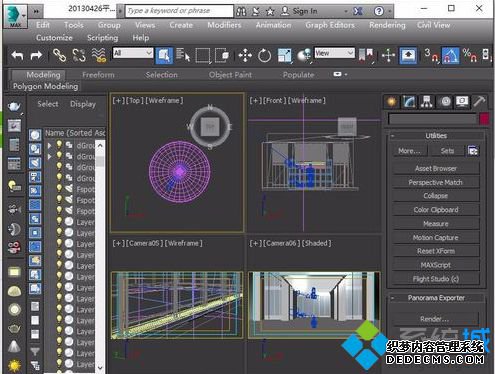Image resolution: width=495 pixels, height=374 pixels.
Task: Click the Sets button in Utilities
Action: [447, 151]
